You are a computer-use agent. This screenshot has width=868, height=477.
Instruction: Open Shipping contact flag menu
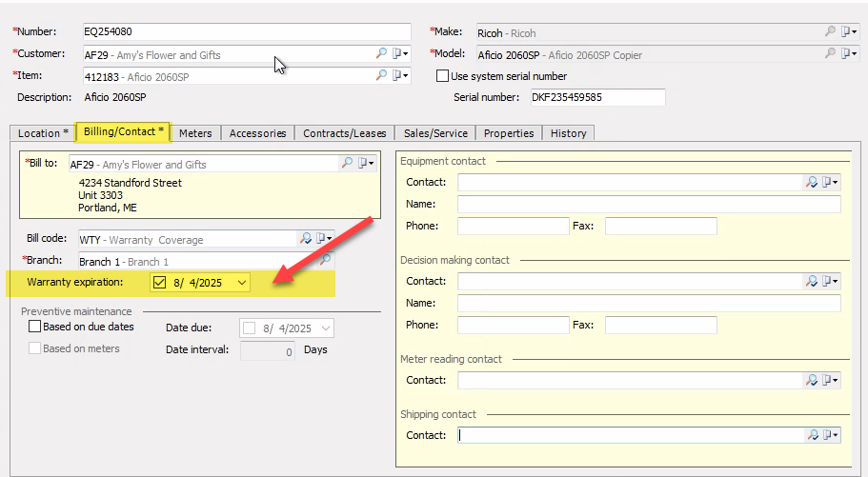point(830,435)
